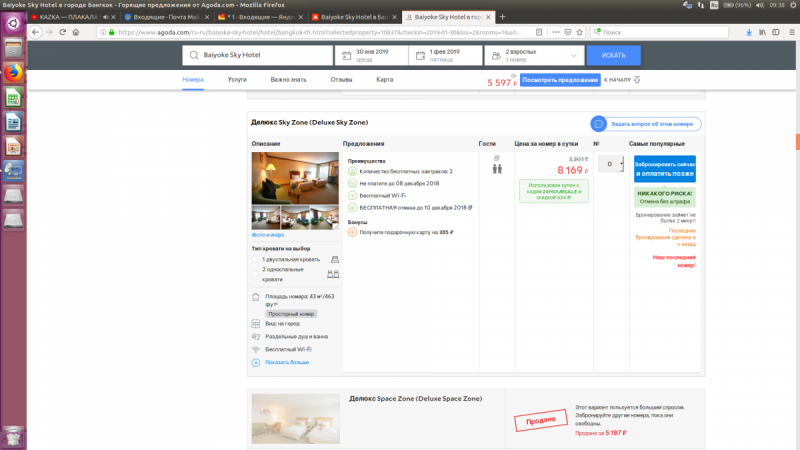
Task: Open the first small room thumbnail
Action: click(266, 218)
